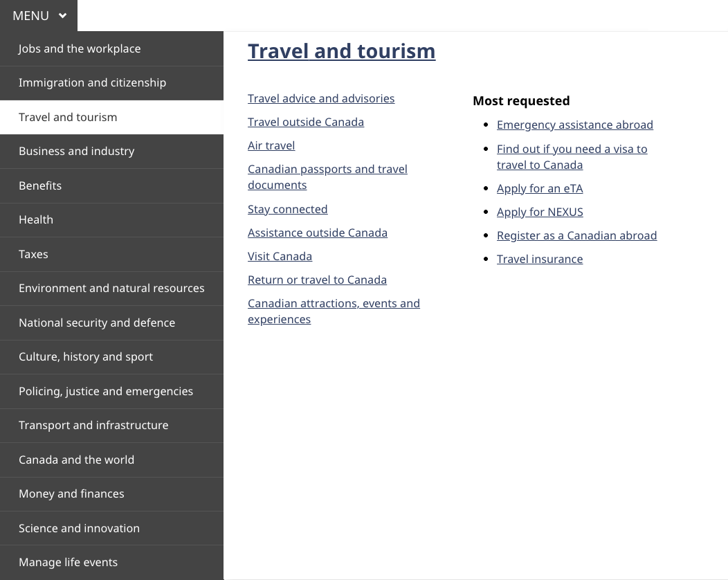The image size is (728, 580).
Task: Open Emergency assistance abroad link
Action: tap(575, 125)
